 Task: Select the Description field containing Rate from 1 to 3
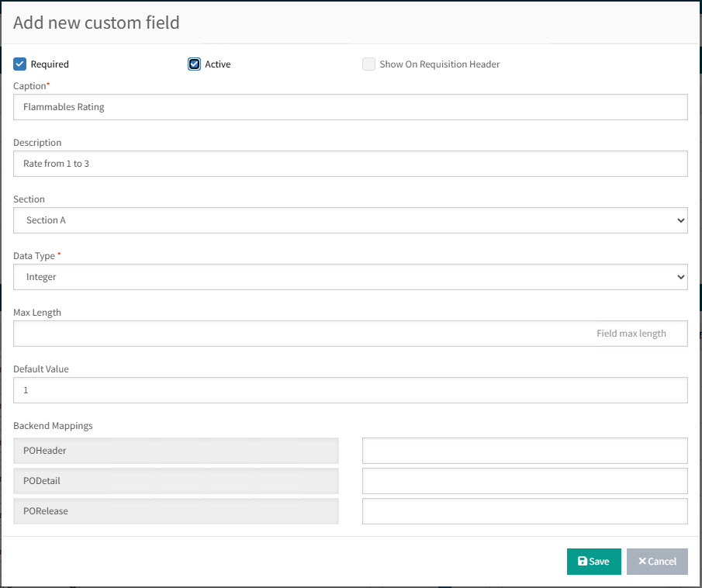[351, 163]
